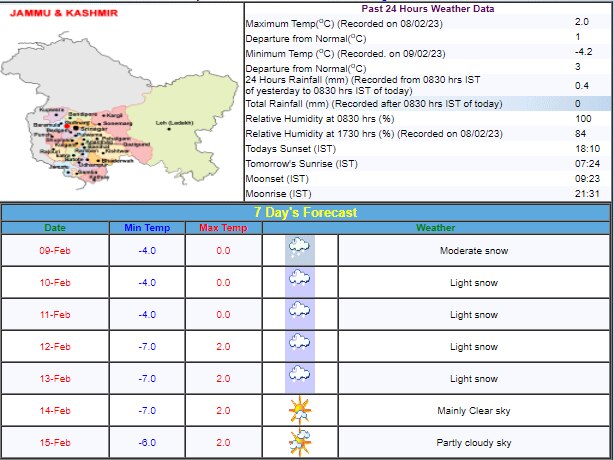This screenshot has height=460, width=614.
Task: Click the Bandipora label on the map
Action: (x=83, y=114)
